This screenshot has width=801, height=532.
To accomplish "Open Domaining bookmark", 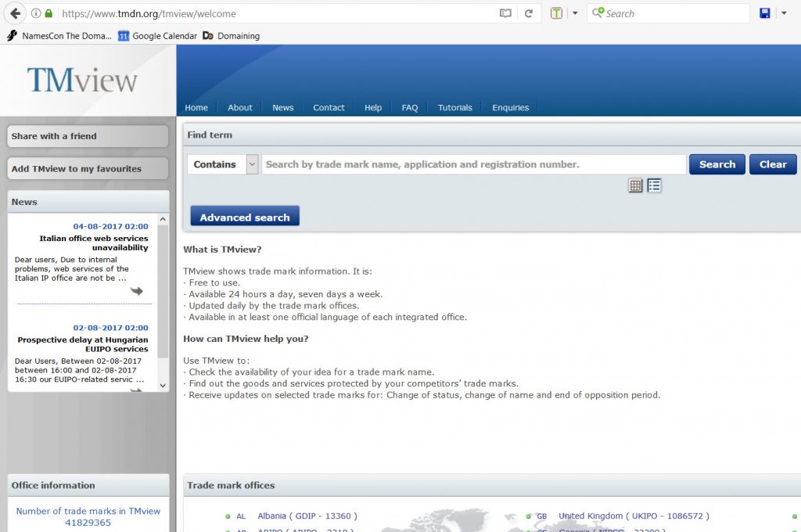I will 231,36.
